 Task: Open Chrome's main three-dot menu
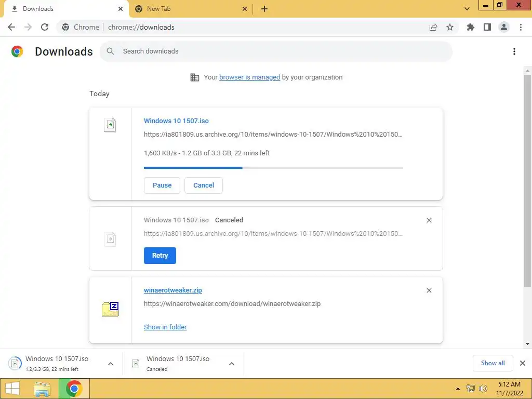point(521,27)
